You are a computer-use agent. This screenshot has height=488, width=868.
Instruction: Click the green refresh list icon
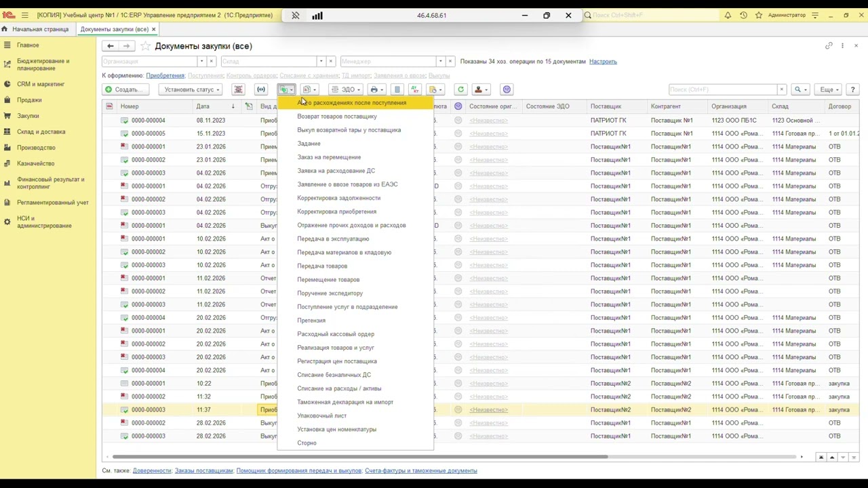(x=460, y=89)
